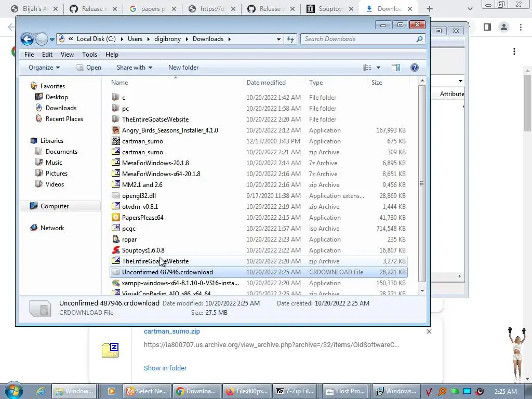
Task: Open the Tools menu
Action: [x=89, y=55]
